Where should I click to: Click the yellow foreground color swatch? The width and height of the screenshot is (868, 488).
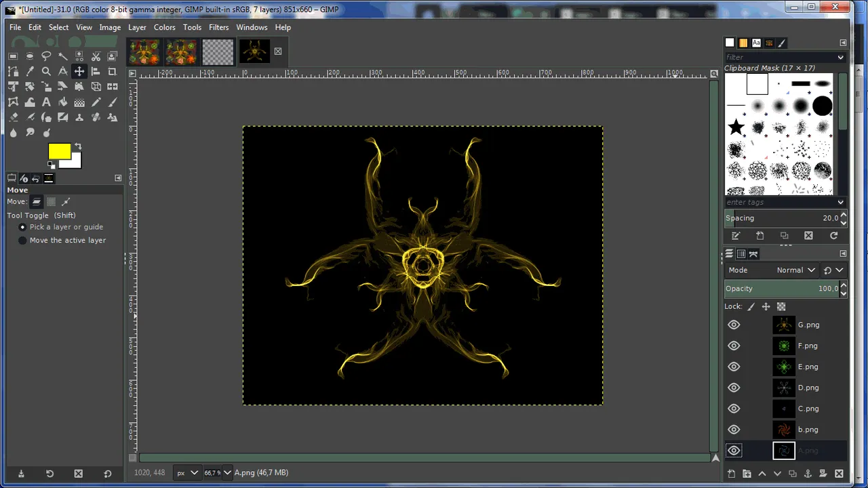click(x=59, y=151)
